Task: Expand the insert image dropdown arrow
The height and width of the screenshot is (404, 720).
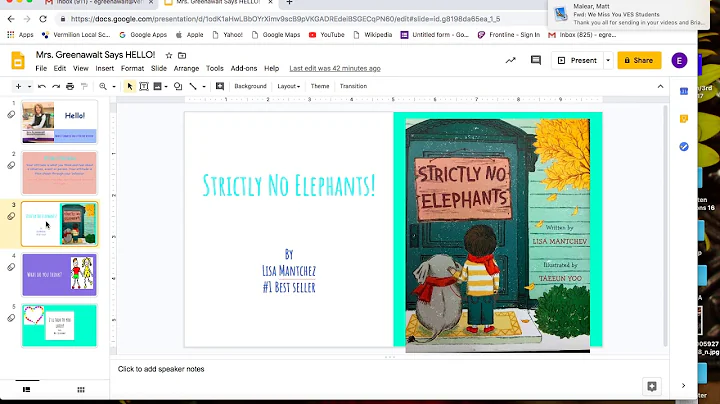Action: pyautogui.click(x=166, y=86)
